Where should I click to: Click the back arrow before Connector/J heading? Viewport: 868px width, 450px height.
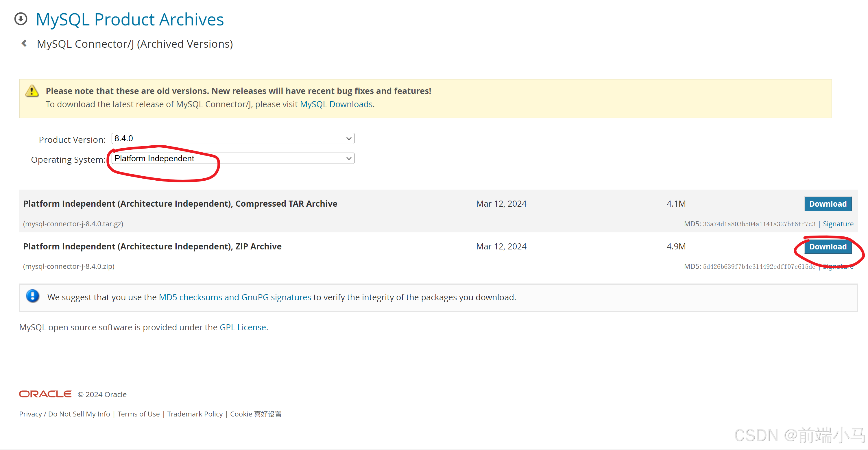point(24,43)
